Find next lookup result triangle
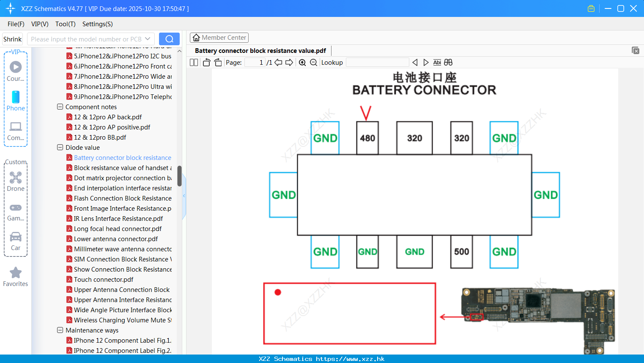The height and width of the screenshot is (363, 644). click(x=426, y=62)
